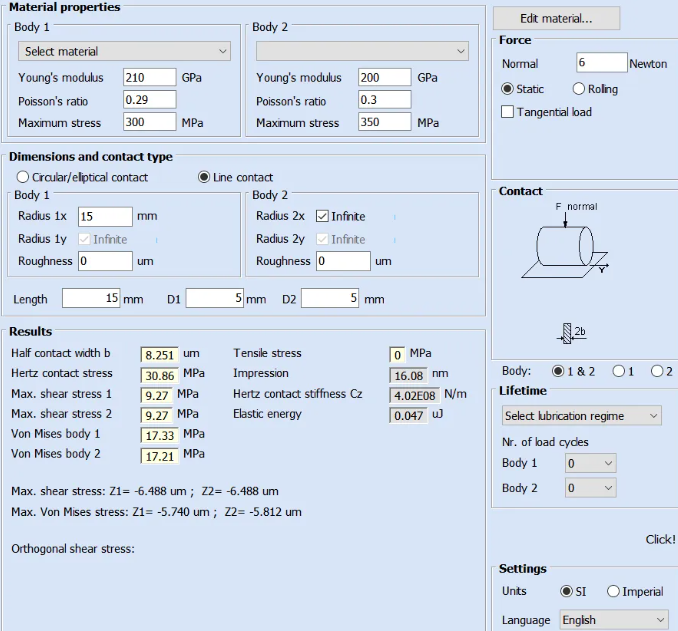Click the Von Mises body 2 value
This screenshot has width=678, height=631.
pyautogui.click(x=159, y=456)
